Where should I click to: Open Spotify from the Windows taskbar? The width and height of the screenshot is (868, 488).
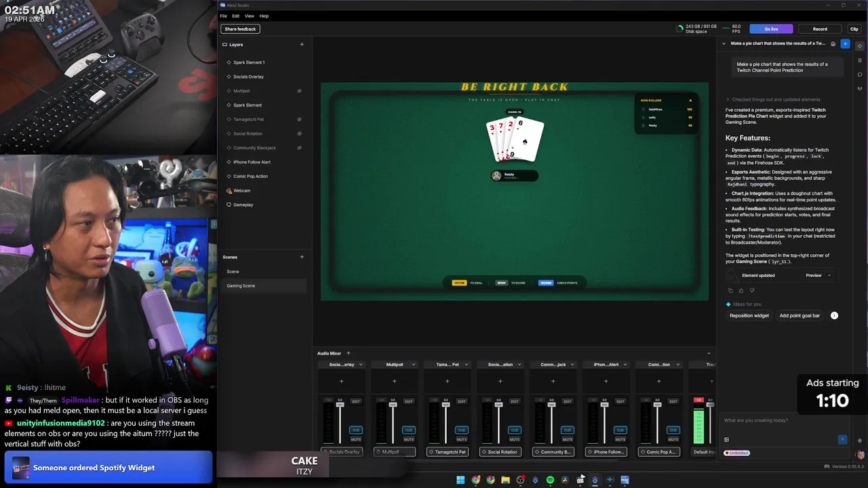coord(550,480)
